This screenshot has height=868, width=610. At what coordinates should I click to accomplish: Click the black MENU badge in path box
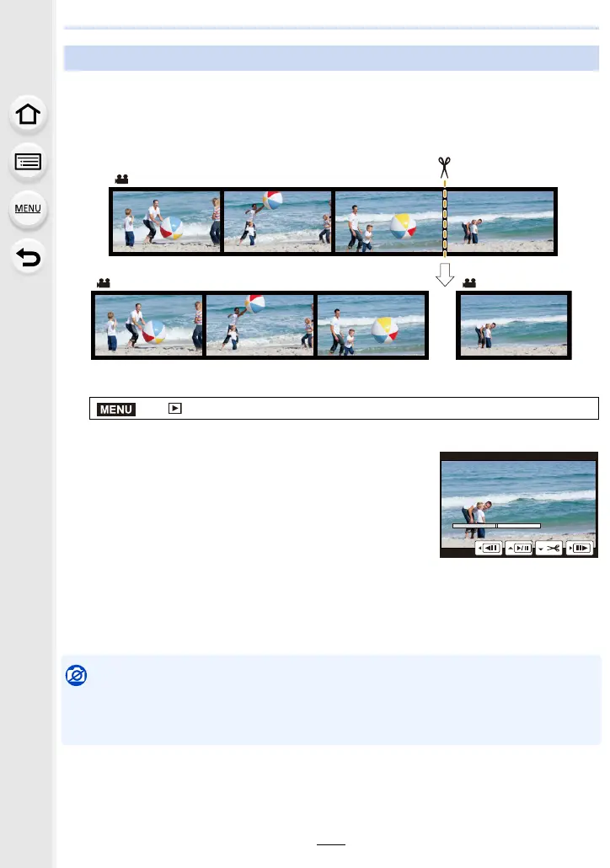click(x=116, y=409)
